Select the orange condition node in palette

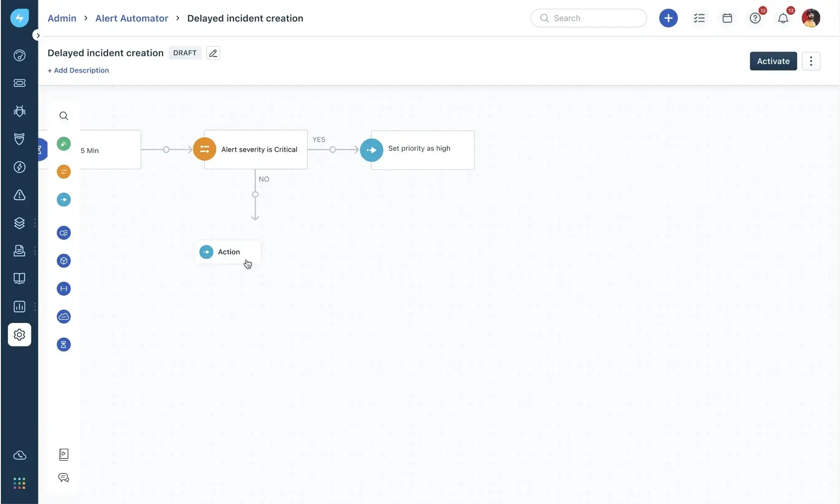point(64,172)
